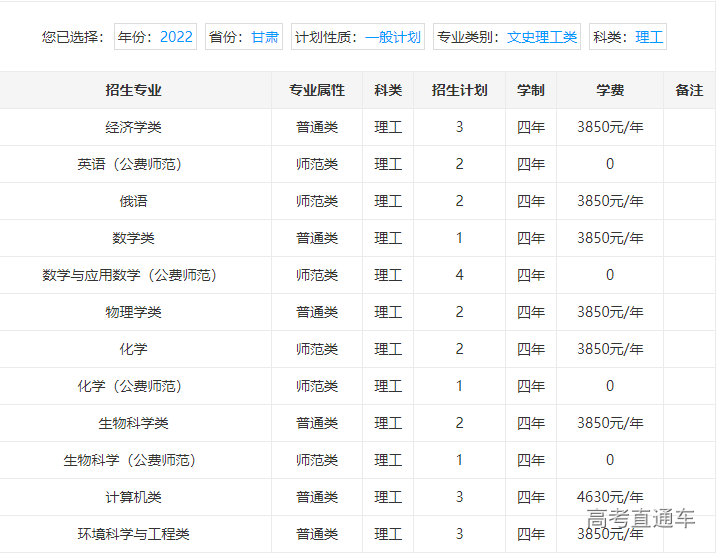Click the 年份 2022 filter tag
Screen dimensions: 724x558
coord(155,37)
